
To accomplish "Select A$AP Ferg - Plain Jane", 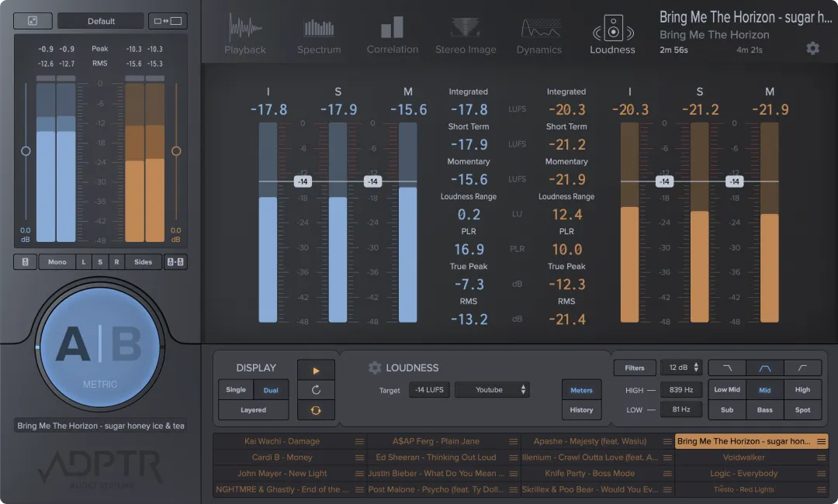I will click(x=435, y=441).
